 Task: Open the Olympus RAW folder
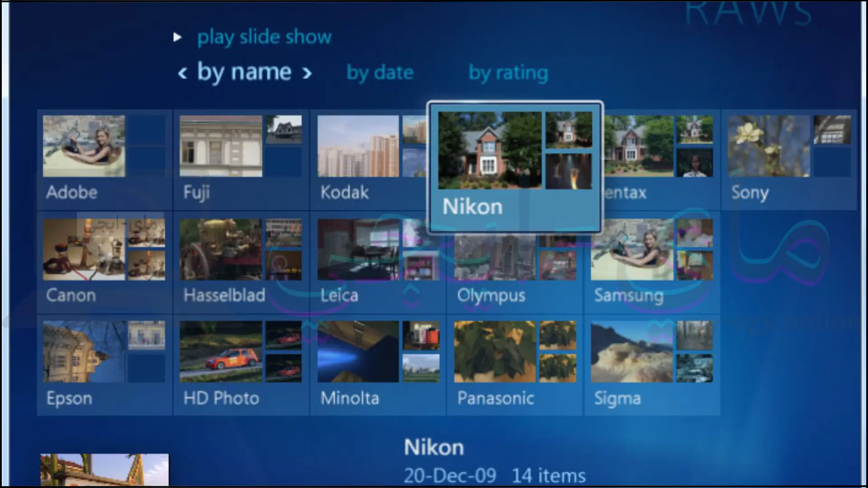[515, 261]
